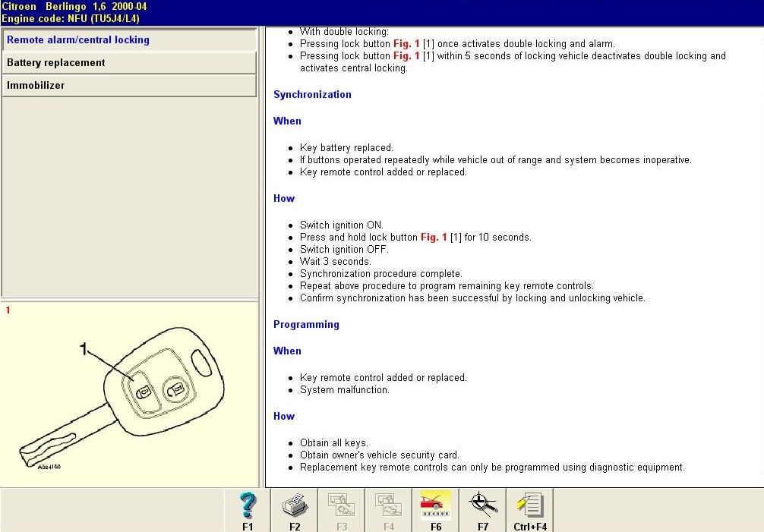Click 'Citroen Berlingo 1,6 2000-04' title text
Viewport: 764px width, 532px height.
point(74,7)
